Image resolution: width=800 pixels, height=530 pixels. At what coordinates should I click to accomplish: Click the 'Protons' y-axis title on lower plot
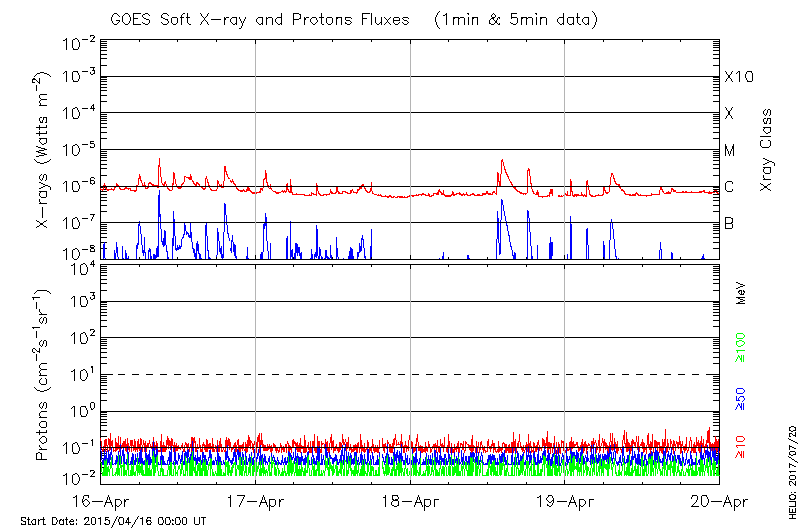(x=44, y=375)
